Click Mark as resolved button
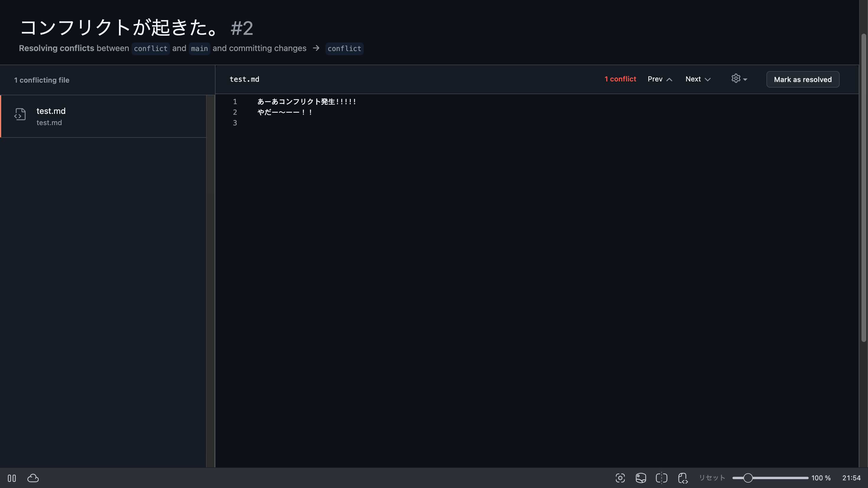This screenshot has height=488, width=868. pyautogui.click(x=803, y=79)
